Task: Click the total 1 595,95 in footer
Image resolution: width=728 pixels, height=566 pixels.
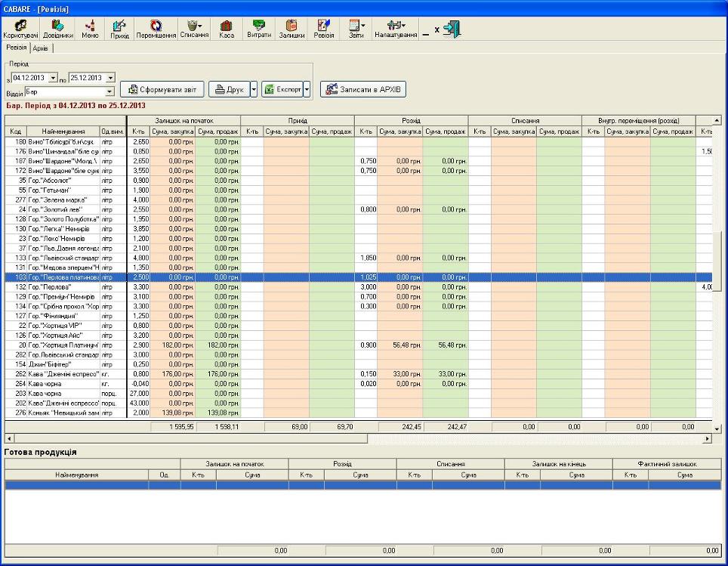Action: [x=174, y=427]
